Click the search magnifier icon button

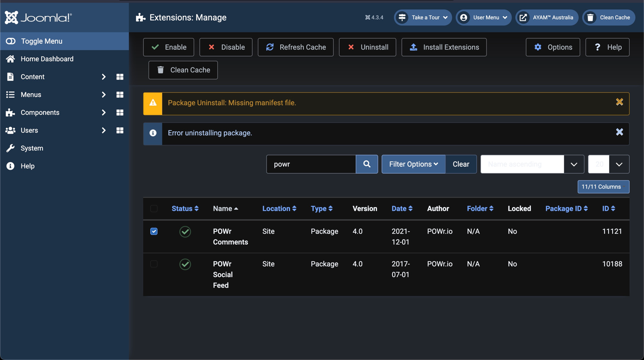(367, 164)
